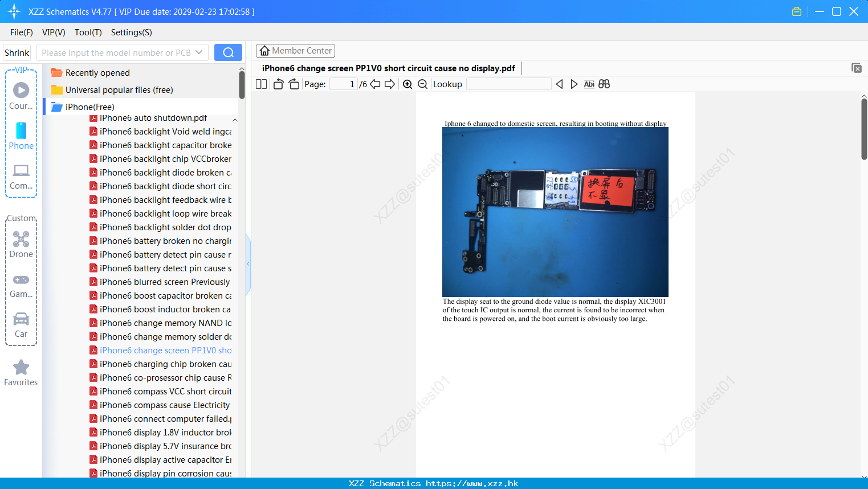Screen dimensions: 868x489
Task: Collapse the left panel handle
Action: pyautogui.click(x=248, y=264)
